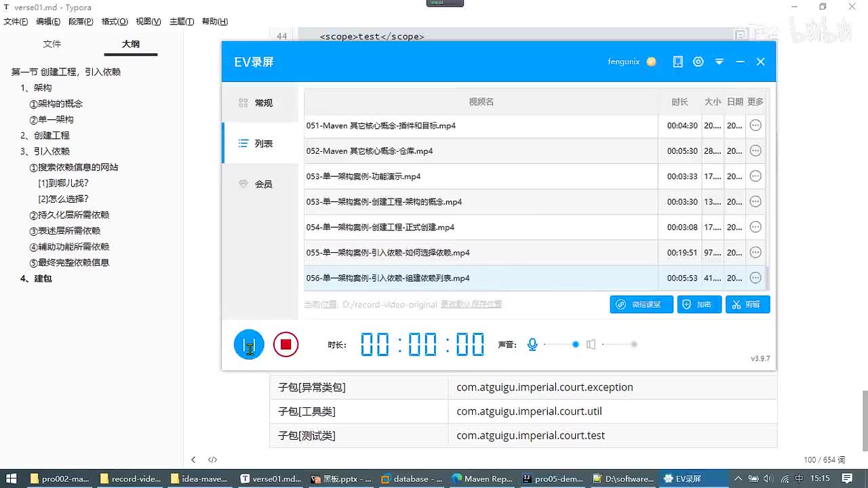Open more options for 056 组建依赖列表.mp4
The width and height of the screenshot is (868, 488).
[x=755, y=278]
